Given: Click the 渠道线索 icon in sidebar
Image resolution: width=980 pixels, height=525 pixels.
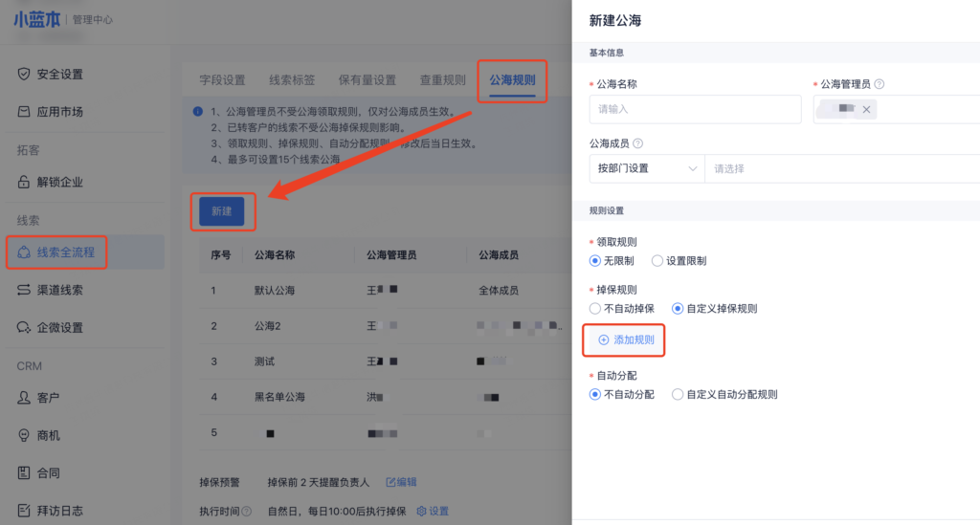Looking at the screenshot, I should point(24,290).
